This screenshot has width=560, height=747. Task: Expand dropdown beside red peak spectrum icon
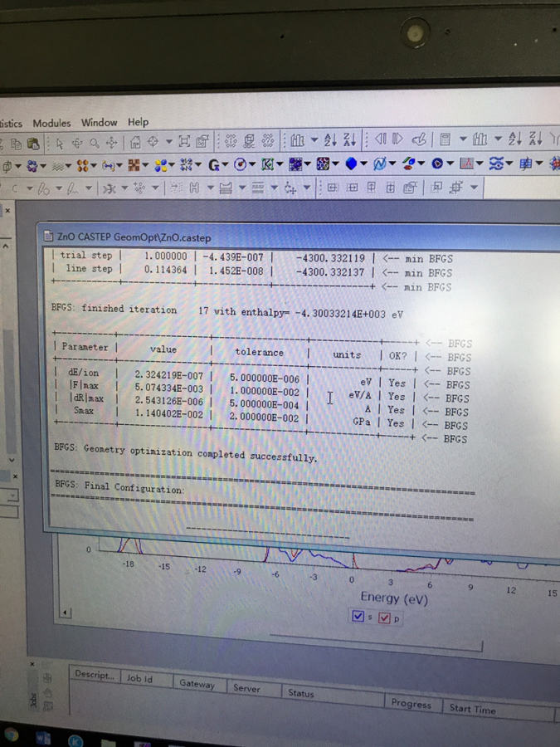[480, 164]
